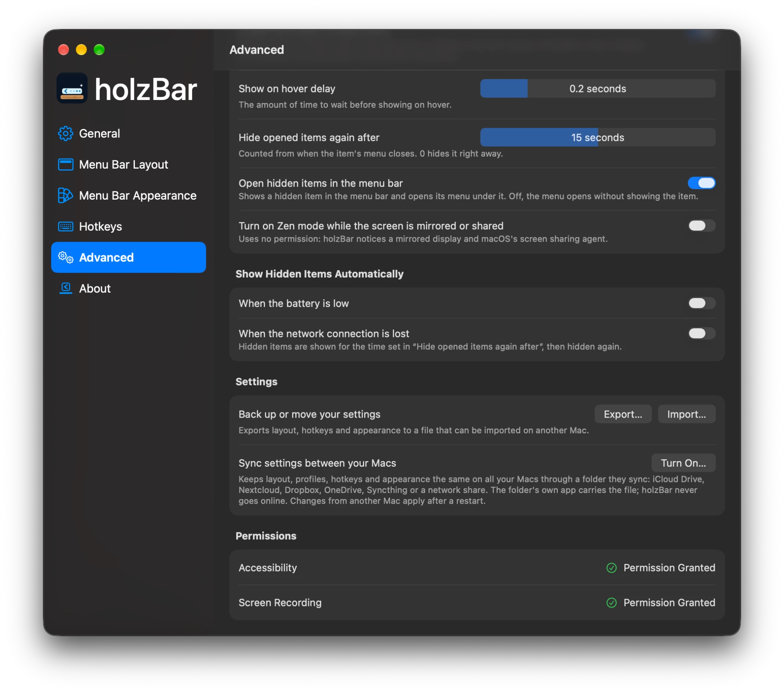
Task: Toggle show when the battery is low
Action: click(x=702, y=303)
